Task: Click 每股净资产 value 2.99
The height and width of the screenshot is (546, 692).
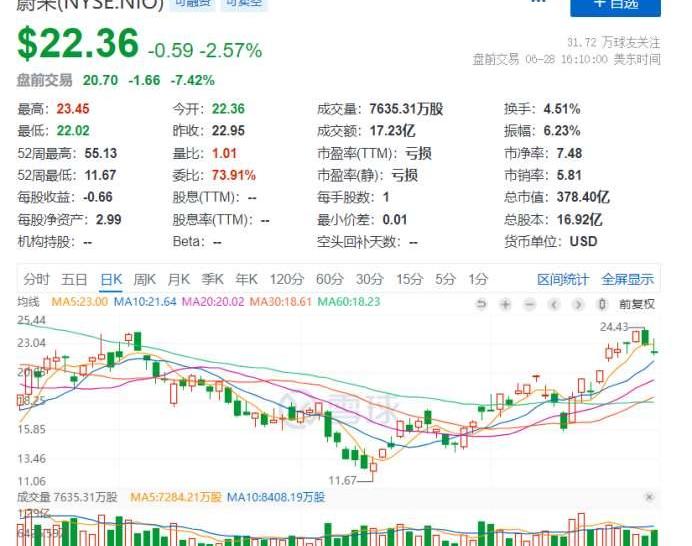Action: (109, 219)
